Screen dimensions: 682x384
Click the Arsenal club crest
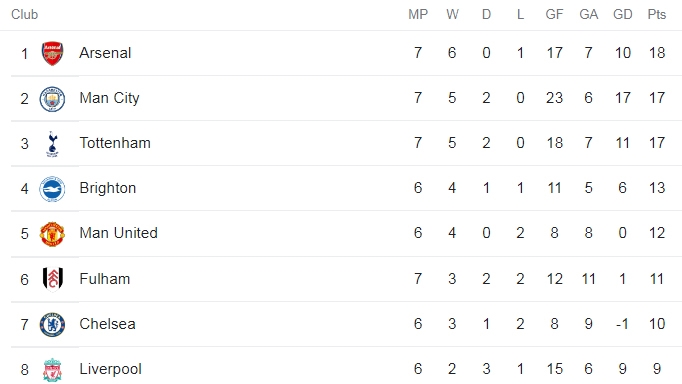point(52,53)
